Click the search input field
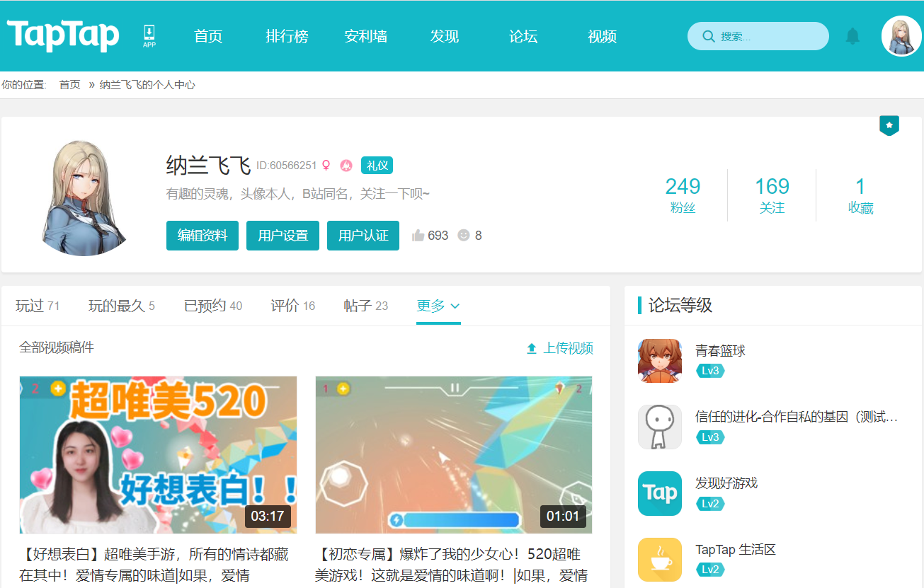Image resolution: width=924 pixels, height=588 pixels. pos(758,36)
